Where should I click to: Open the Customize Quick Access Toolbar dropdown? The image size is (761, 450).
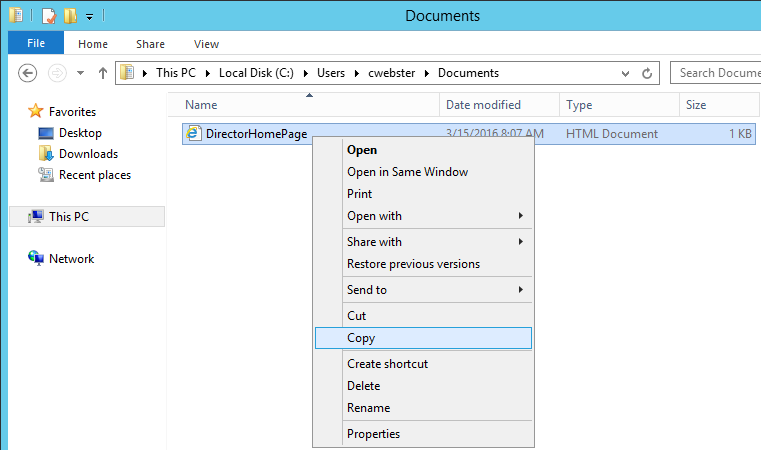tap(89, 16)
